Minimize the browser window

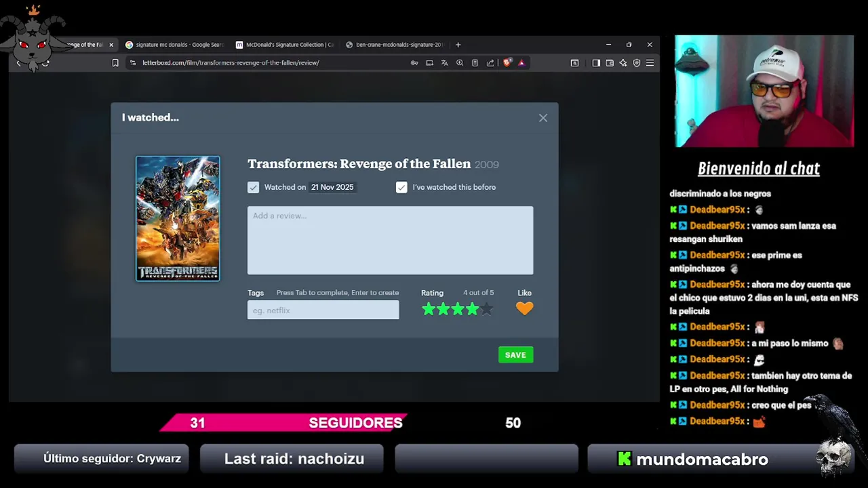click(x=608, y=45)
